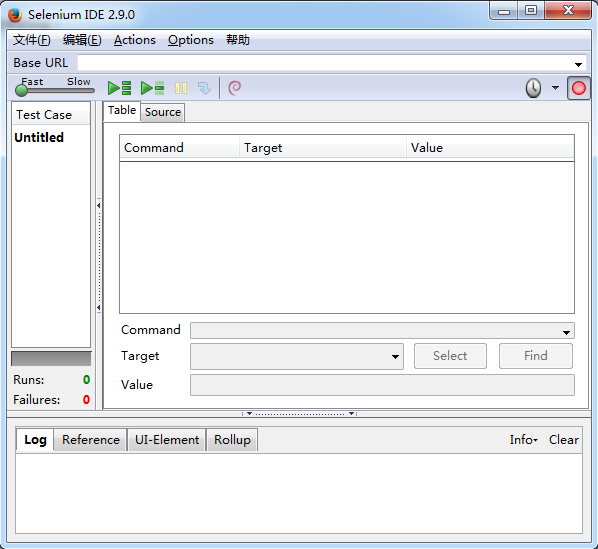Click the test progress bar
This screenshot has height=549, width=598.
(51, 359)
